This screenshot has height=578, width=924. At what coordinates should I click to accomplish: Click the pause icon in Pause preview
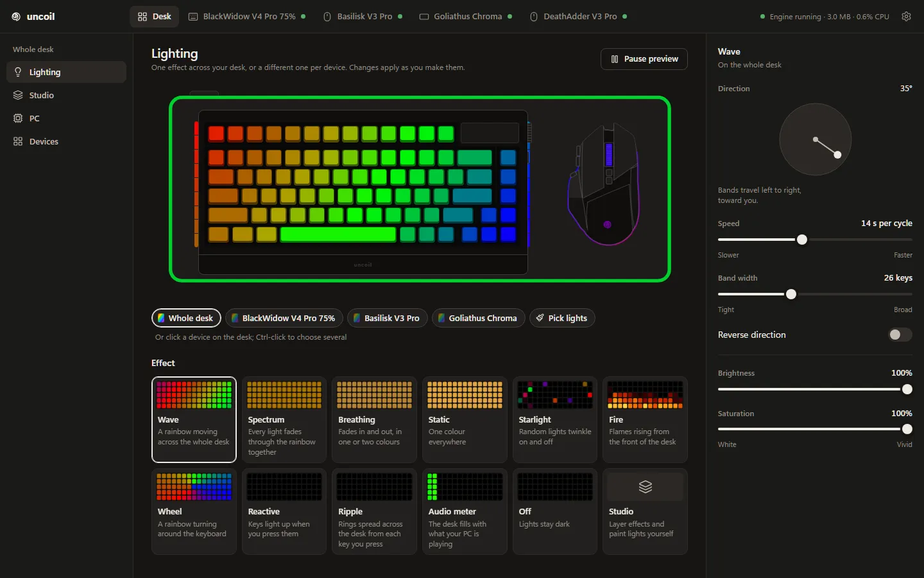click(615, 59)
